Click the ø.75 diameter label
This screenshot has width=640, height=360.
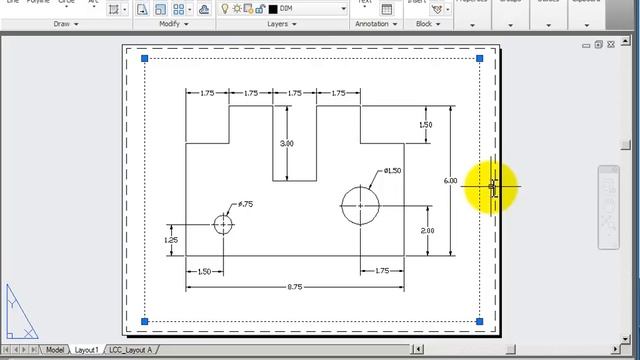(x=245, y=204)
